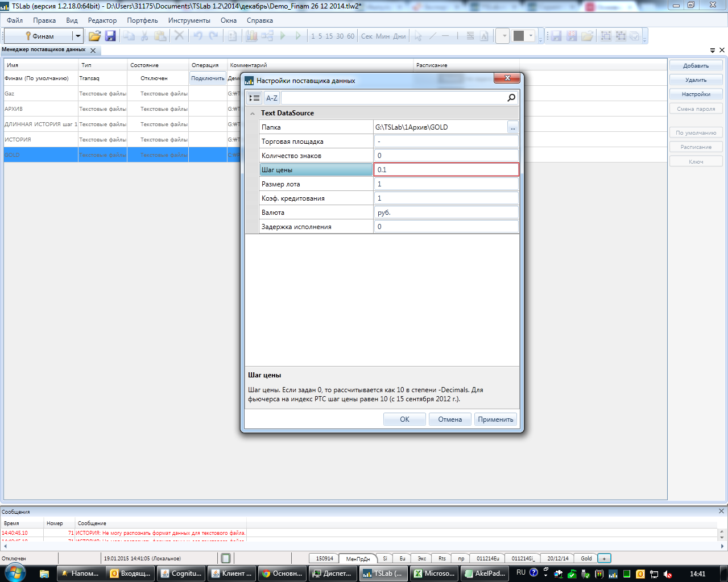Open the gray color picker dropdown
Screen dimensions: 728x582
pyautogui.click(x=531, y=36)
